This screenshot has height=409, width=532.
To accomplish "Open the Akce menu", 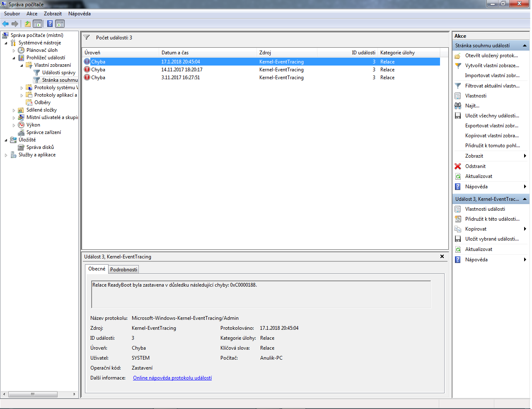I will [32, 14].
